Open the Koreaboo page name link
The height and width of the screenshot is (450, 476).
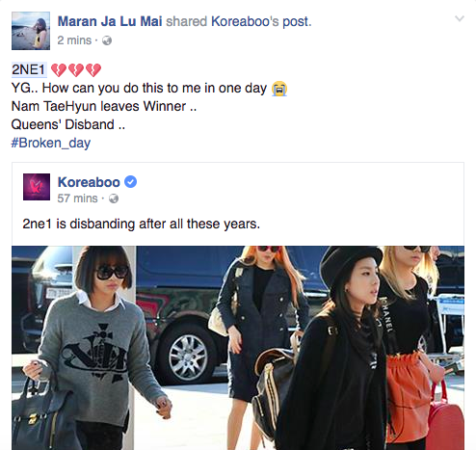(89, 182)
